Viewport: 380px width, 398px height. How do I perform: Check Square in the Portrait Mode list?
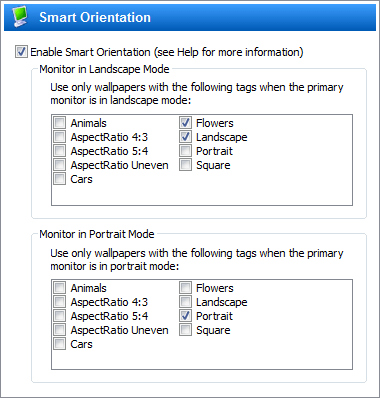pos(185,330)
